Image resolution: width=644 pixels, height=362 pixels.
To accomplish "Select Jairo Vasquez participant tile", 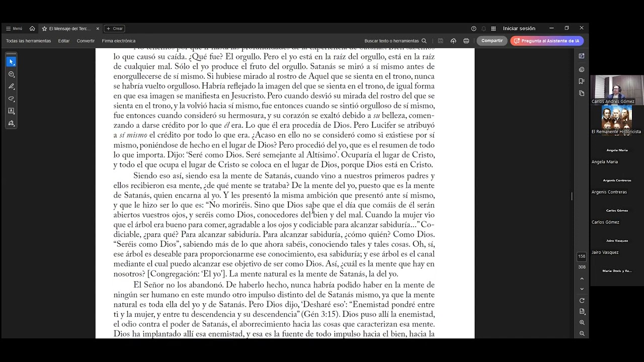I will (x=617, y=241).
